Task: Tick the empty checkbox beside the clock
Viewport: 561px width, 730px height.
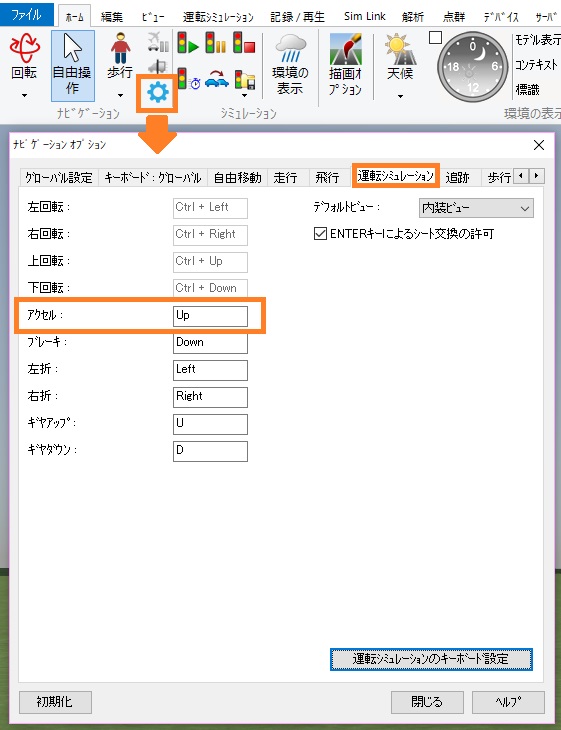Action: [x=435, y=37]
